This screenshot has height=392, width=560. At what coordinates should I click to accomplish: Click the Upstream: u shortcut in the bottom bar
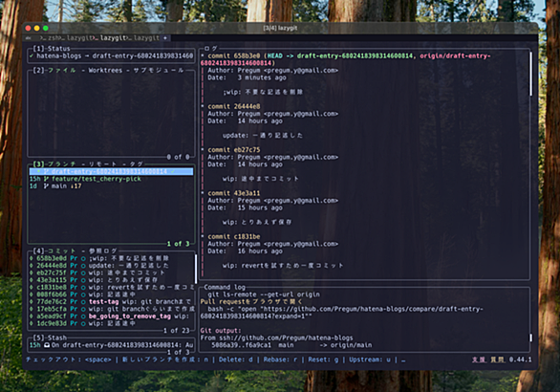click(370, 359)
